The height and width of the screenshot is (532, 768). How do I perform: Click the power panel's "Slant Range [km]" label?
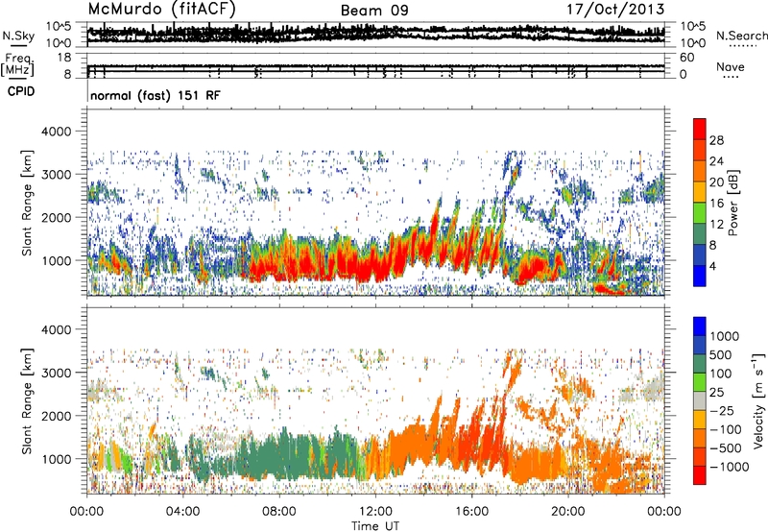point(27,204)
